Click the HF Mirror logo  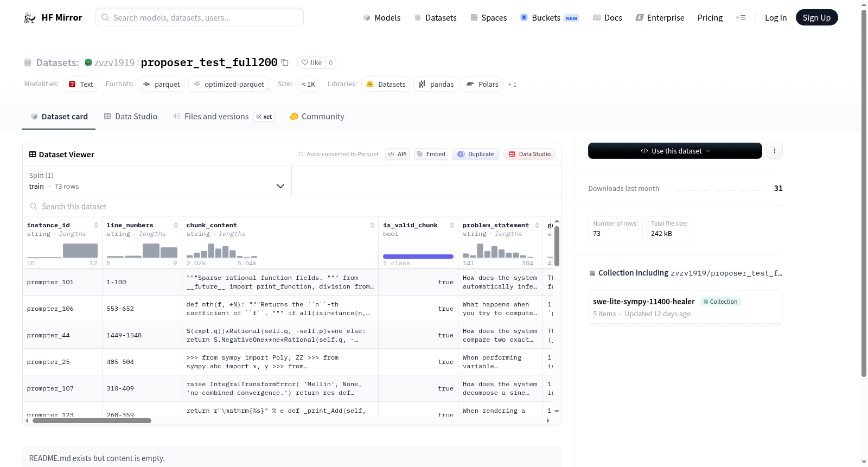53,17
